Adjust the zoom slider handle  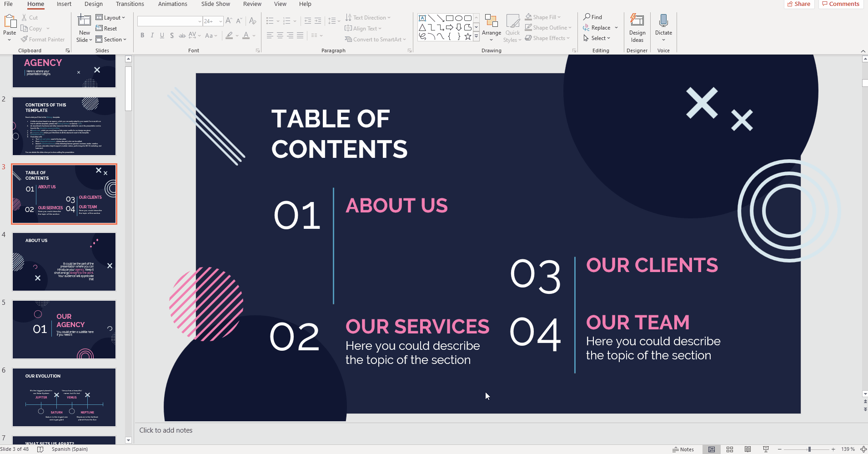pos(809,449)
